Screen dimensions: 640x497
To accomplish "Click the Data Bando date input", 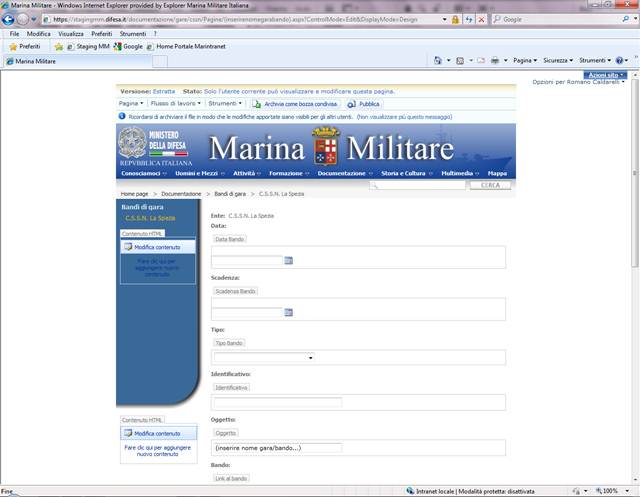I will pyautogui.click(x=247, y=260).
